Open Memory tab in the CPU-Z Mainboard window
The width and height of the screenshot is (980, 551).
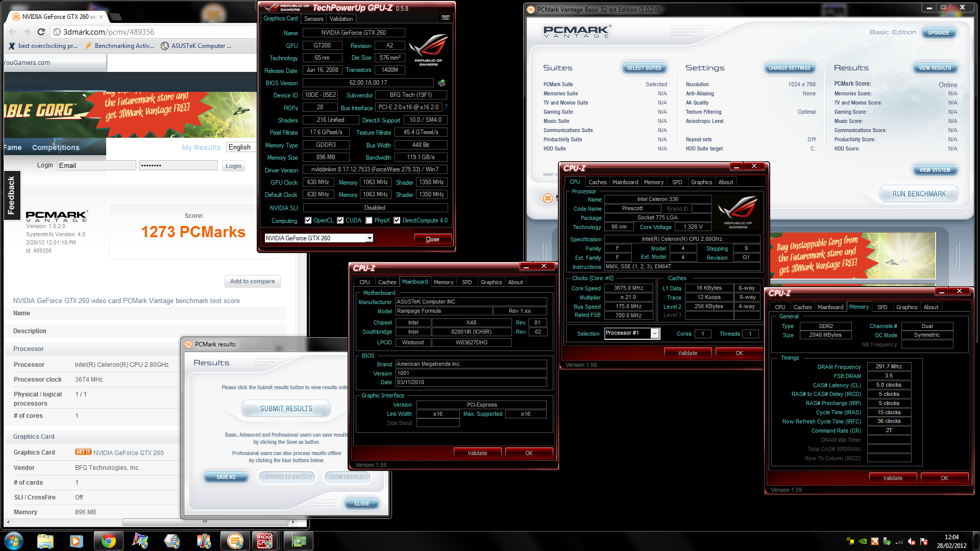(x=443, y=282)
